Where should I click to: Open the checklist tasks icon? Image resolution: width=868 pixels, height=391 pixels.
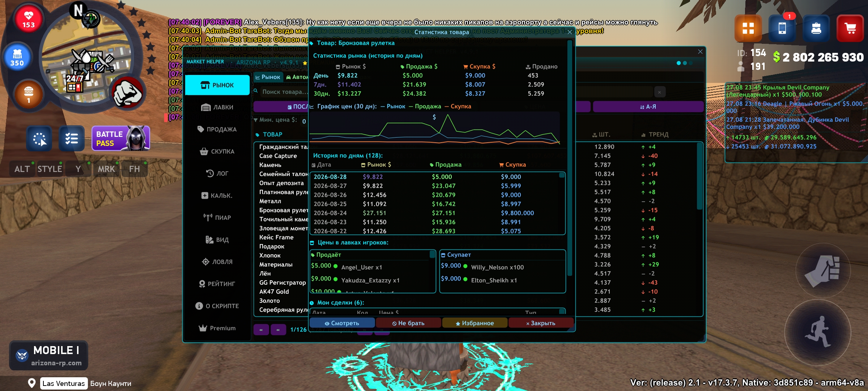click(71, 138)
